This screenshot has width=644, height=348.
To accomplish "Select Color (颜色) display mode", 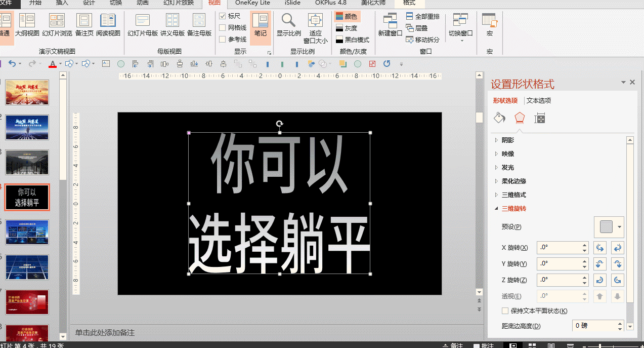I will pos(347,16).
